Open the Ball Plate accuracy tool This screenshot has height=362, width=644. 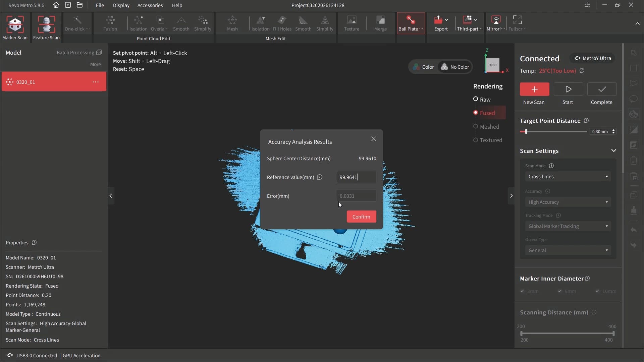[411, 23]
